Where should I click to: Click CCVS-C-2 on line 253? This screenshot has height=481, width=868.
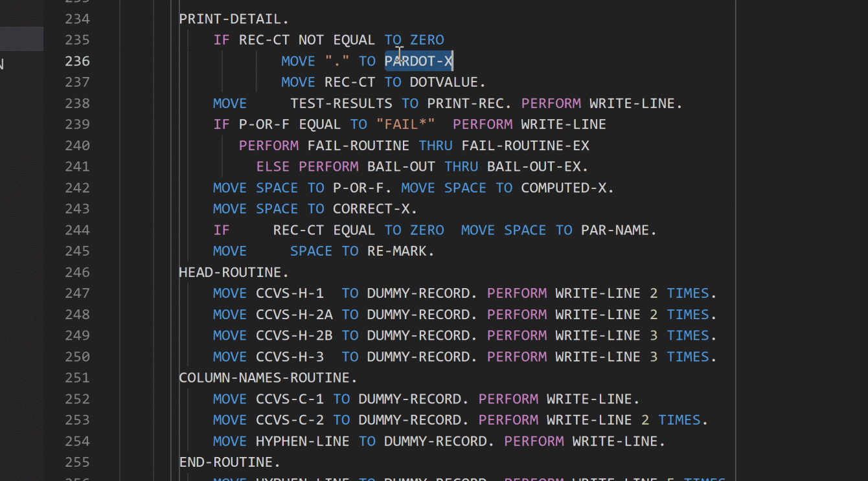290,420
